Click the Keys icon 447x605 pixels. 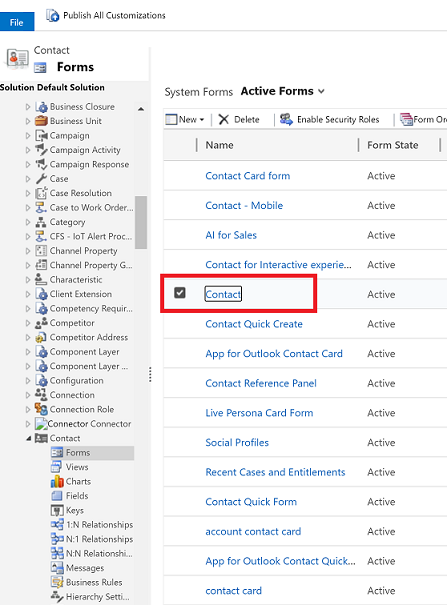(57, 510)
